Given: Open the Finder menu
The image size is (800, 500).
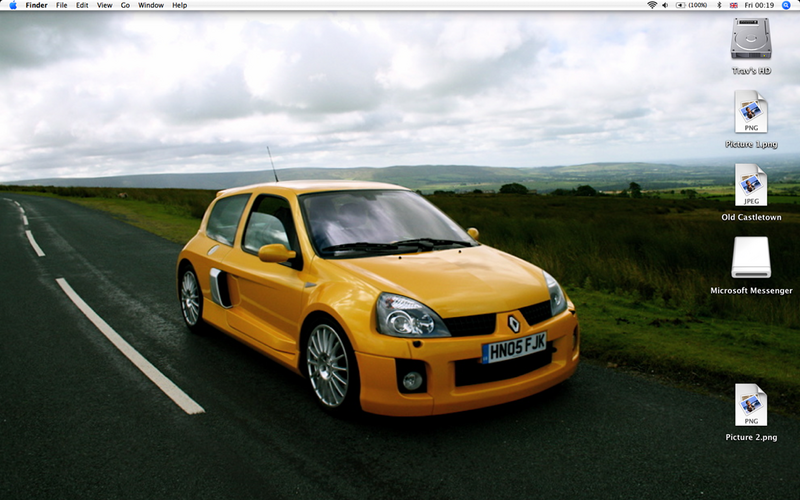Looking at the screenshot, I should click(x=36, y=5).
